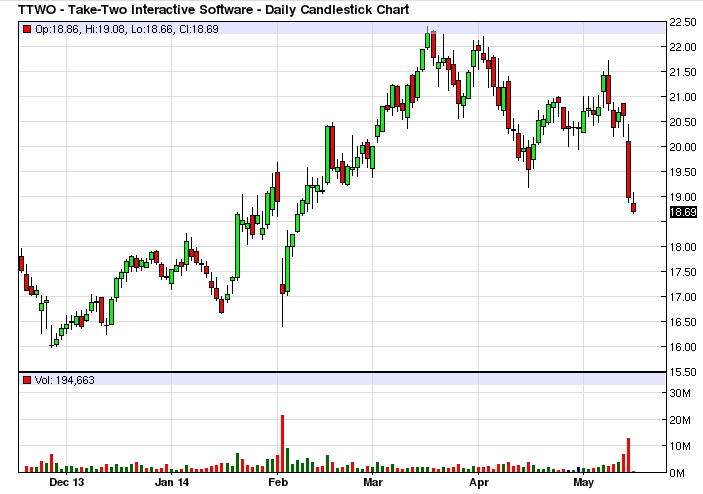Click the 17.00 price axis label
This screenshot has height=494, width=703.
tap(682, 297)
